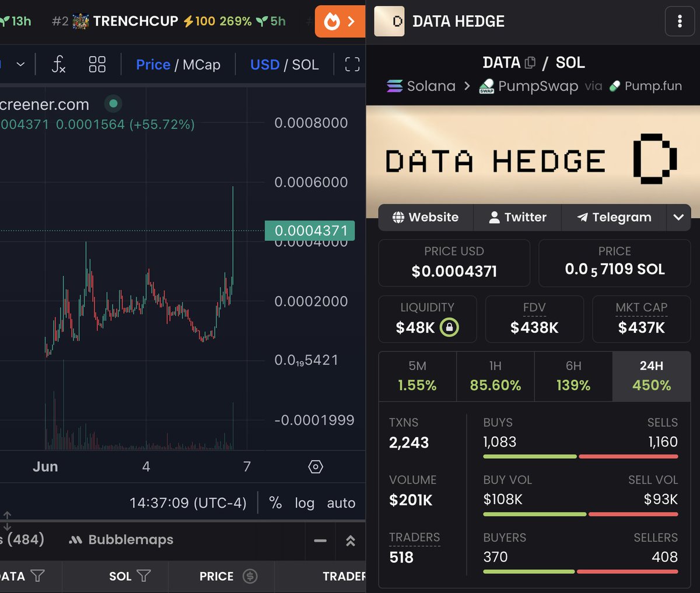Click the buyers versus sellers ratio bar
Image resolution: width=700 pixels, height=593 pixels.
[580, 571]
